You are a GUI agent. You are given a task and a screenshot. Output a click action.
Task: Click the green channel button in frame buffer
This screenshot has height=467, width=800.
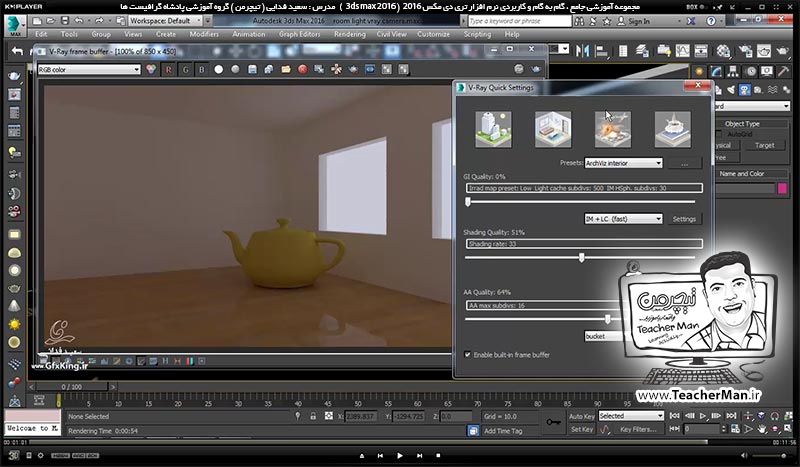pos(185,69)
